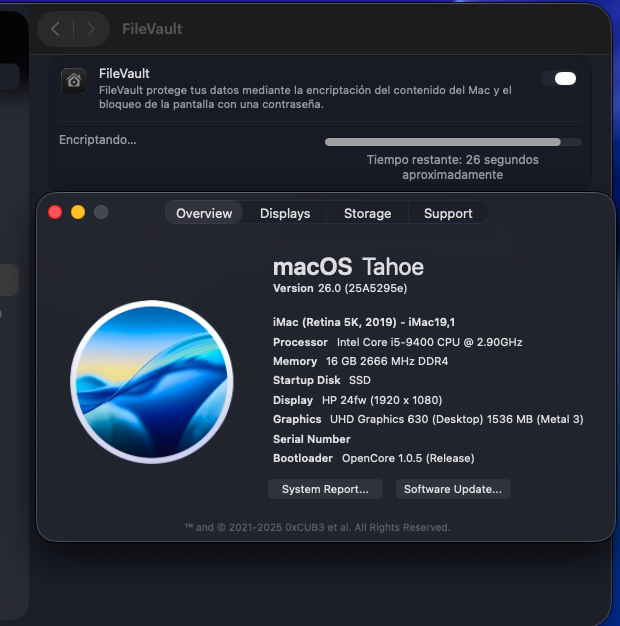Click the FileVault house lock icon
The height and width of the screenshot is (626, 620).
(74, 81)
